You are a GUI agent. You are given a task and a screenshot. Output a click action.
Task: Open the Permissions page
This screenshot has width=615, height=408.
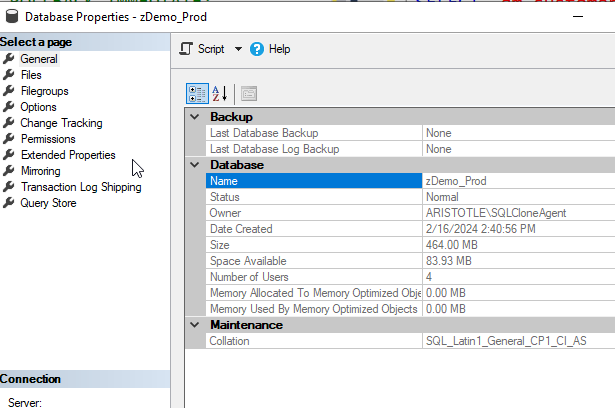tap(48, 139)
